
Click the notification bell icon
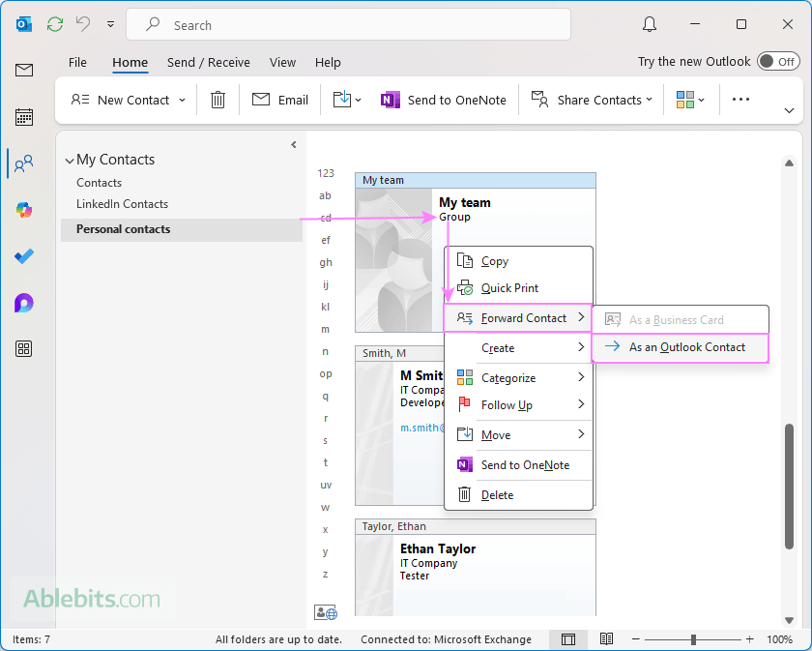[x=650, y=24]
